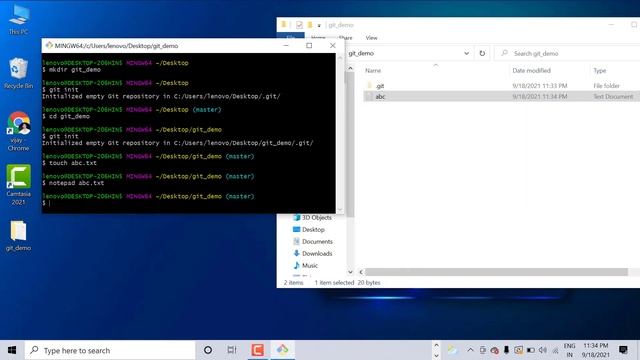Viewport: 640px width, 360px height.
Task: Open the volume speaker tray icon
Action: 542,350
